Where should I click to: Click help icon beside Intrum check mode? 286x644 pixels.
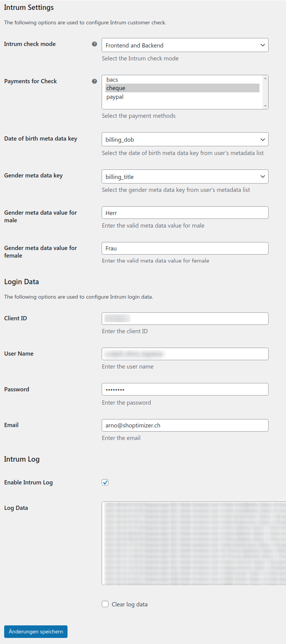[x=94, y=44]
